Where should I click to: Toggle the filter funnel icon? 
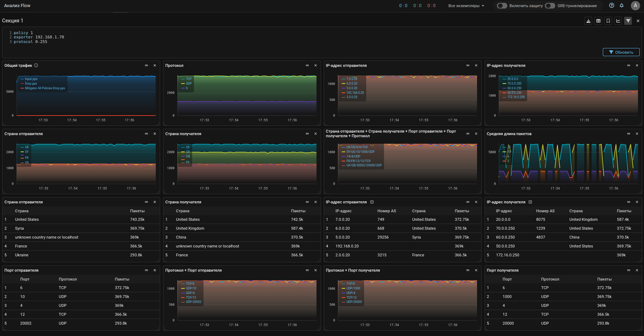click(628, 21)
